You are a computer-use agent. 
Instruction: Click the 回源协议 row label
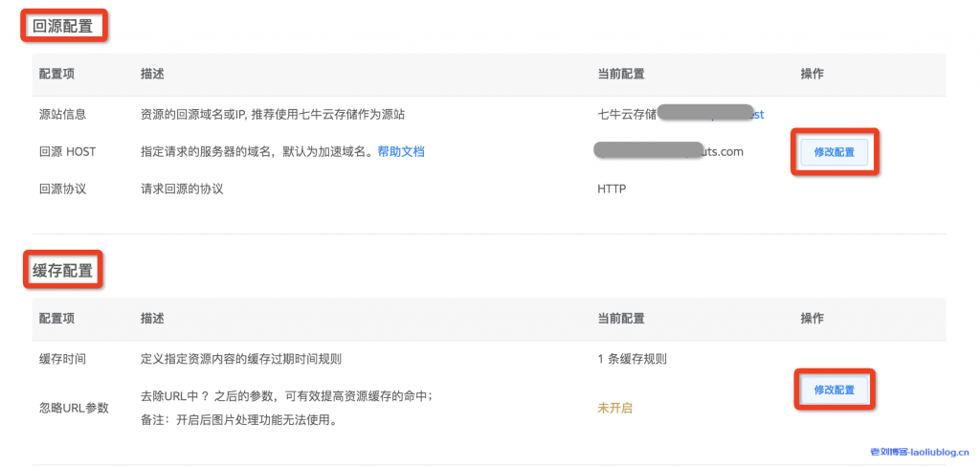click(62, 189)
